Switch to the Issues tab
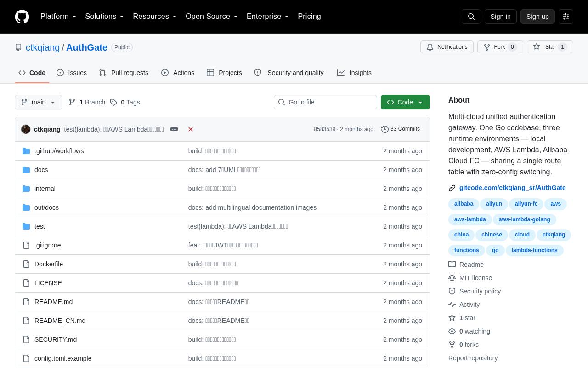Screen dimensions: 588x368 click(72, 73)
